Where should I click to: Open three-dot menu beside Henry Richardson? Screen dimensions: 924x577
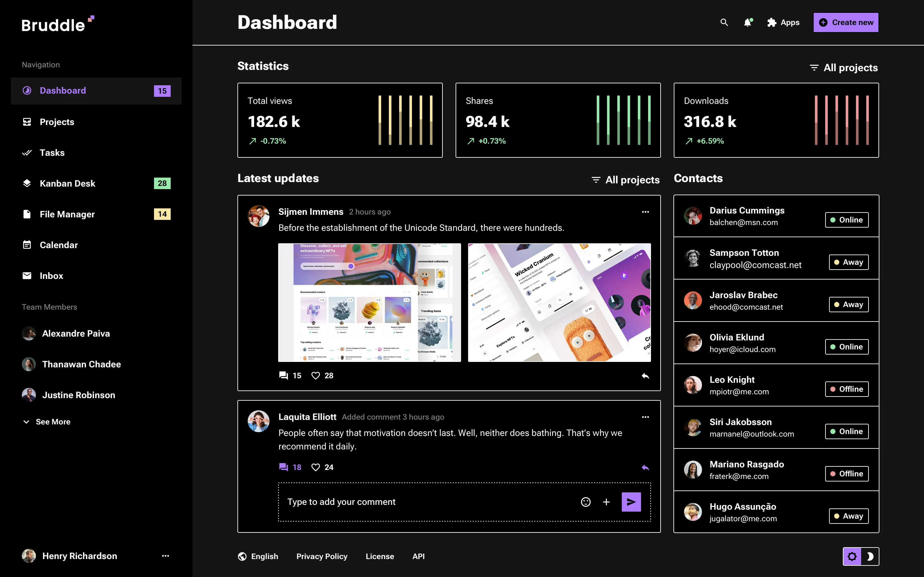click(x=165, y=556)
